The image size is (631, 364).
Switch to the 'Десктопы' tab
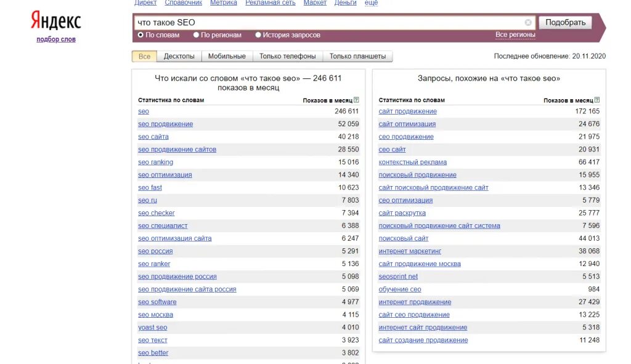coord(179,56)
